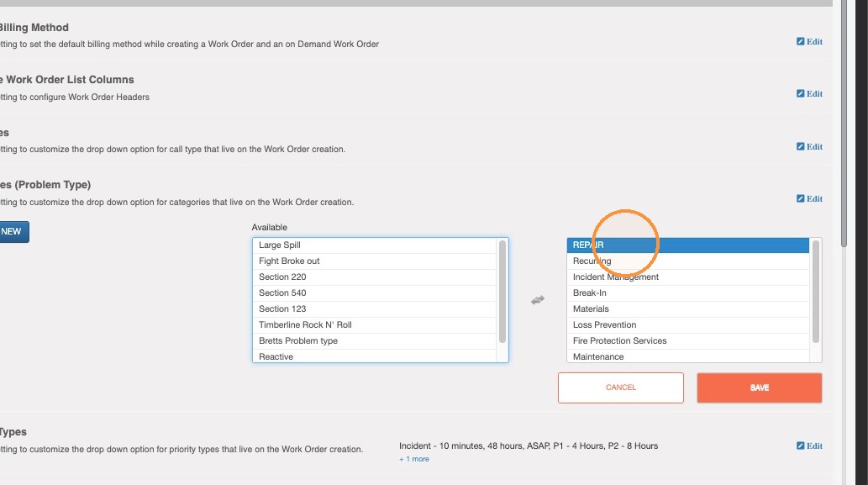This screenshot has height=485, width=868.
Task: Click the Available list scrollbar
Action: point(502,291)
